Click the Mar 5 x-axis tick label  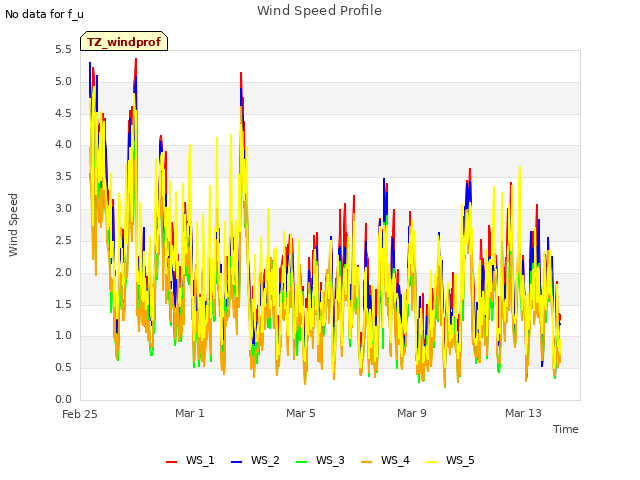click(x=301, y=413)
